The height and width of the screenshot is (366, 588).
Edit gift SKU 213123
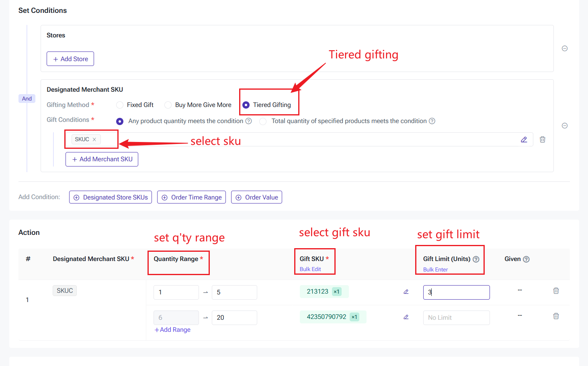406,292
